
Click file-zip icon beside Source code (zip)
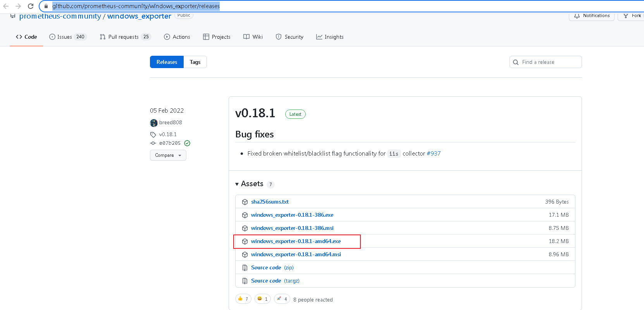[x=245, y=268]
